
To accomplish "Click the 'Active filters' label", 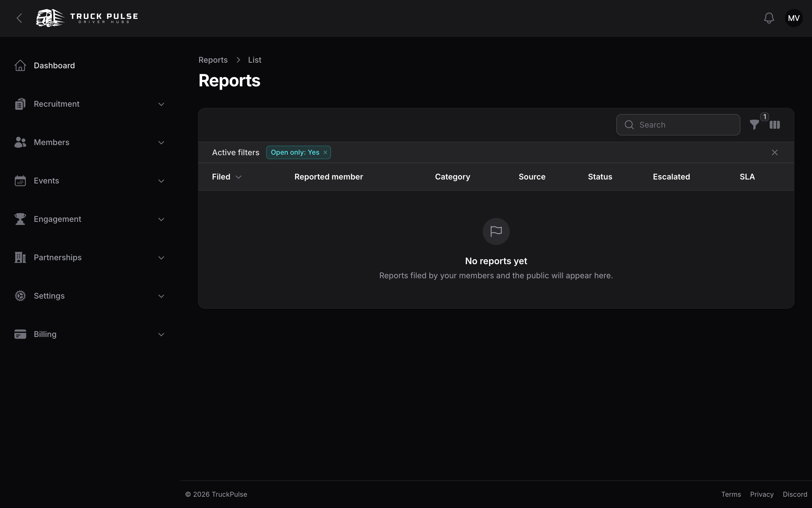I will (235, 152).
